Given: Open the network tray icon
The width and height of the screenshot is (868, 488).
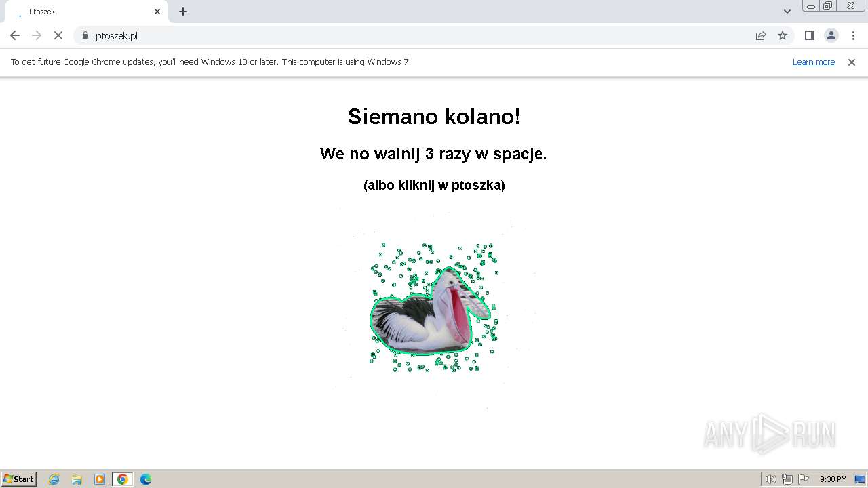Looking at the screenshot, I should tap(787, 479).
